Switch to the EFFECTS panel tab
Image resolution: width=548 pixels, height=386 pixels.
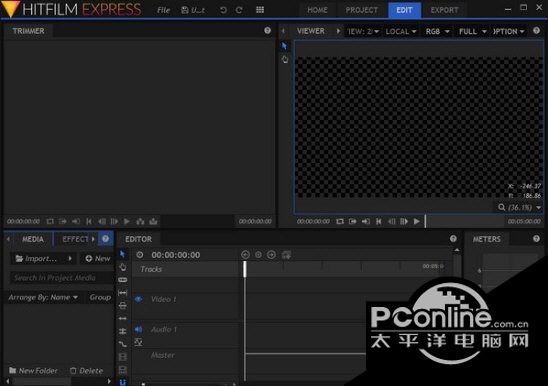coord(75,239)
